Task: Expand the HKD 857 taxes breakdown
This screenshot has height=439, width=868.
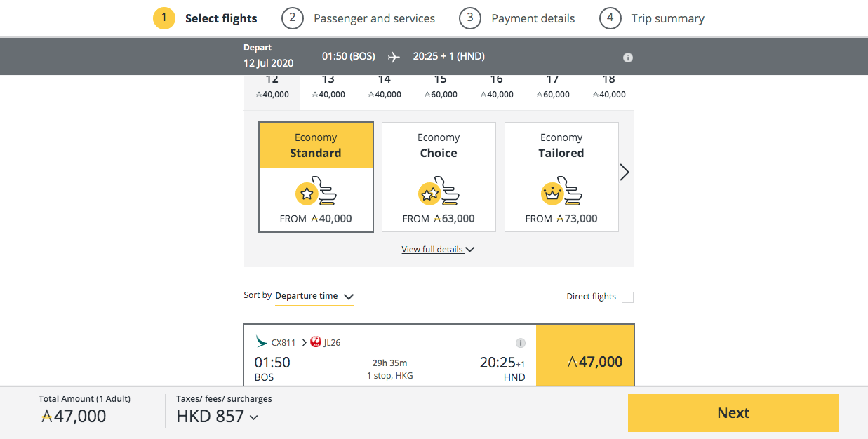Action: [x=217, y=417]
